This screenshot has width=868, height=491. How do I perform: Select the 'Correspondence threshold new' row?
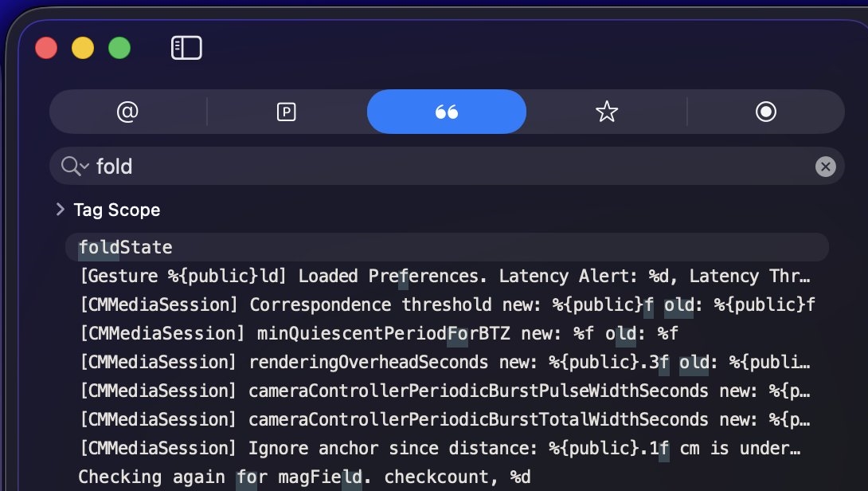(x=447, y=304)
